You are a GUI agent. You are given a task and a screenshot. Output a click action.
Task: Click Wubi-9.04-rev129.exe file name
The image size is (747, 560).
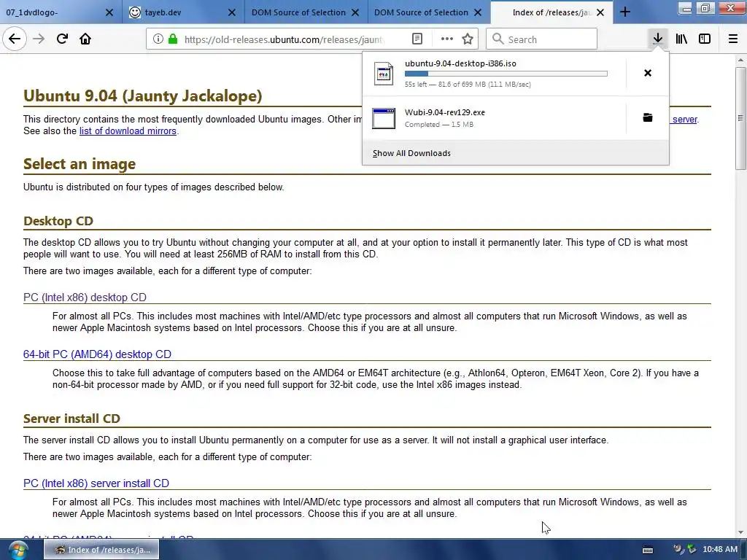[x=445, y=112]
